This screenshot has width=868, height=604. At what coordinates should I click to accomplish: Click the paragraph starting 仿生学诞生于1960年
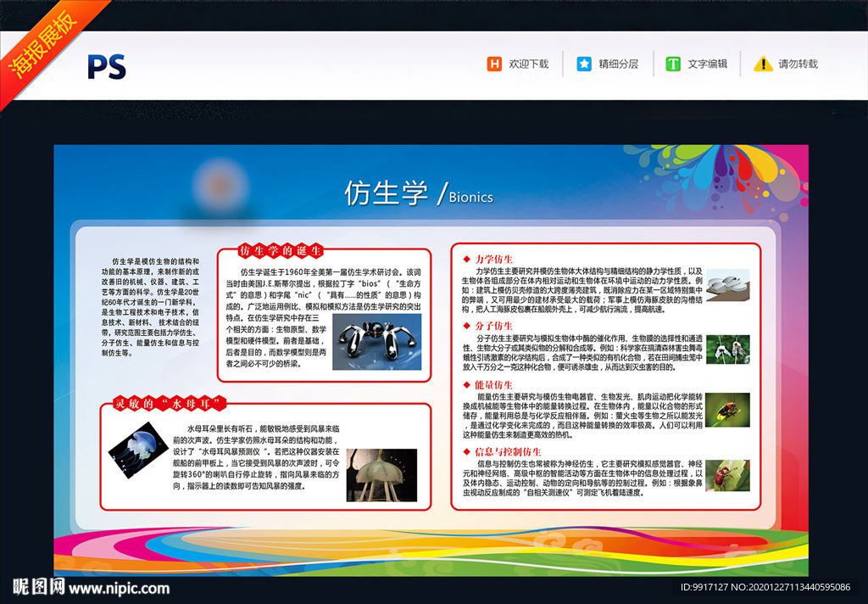pyautogui.click(x=323, y=318)
